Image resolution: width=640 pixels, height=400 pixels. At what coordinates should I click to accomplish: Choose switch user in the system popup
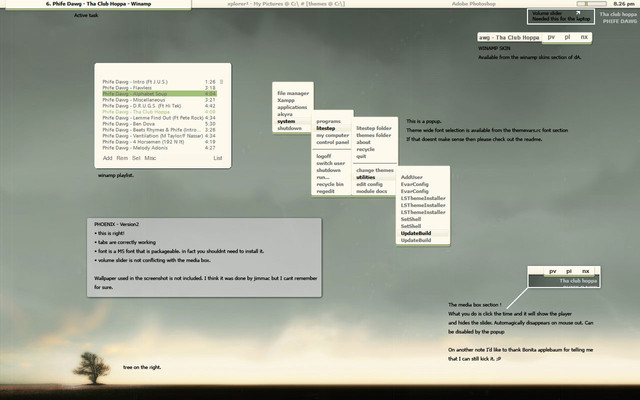tap(332, 163)
